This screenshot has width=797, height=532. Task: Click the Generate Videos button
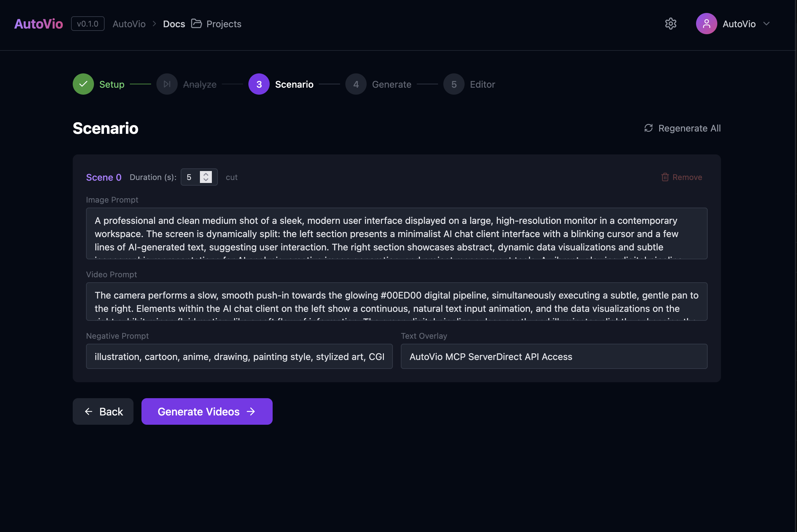[207, 411]
